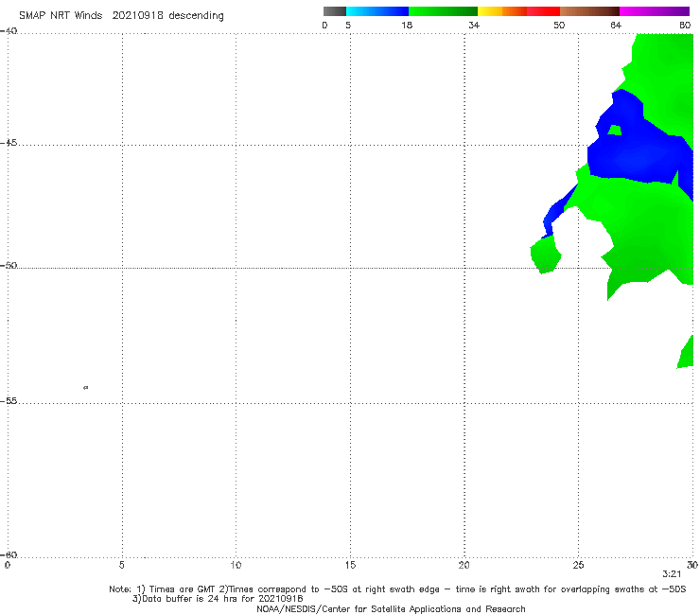Click the NOAA/NESDIS credit text

[x=391, y=609]
